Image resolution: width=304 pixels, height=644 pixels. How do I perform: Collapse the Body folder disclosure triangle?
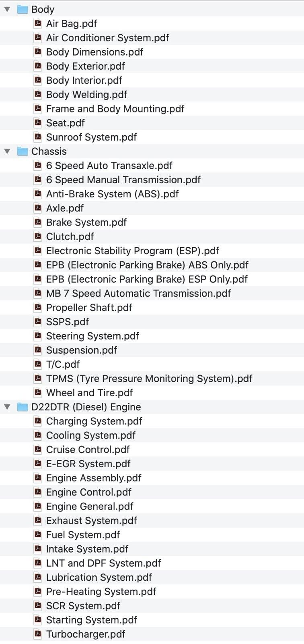7,9
